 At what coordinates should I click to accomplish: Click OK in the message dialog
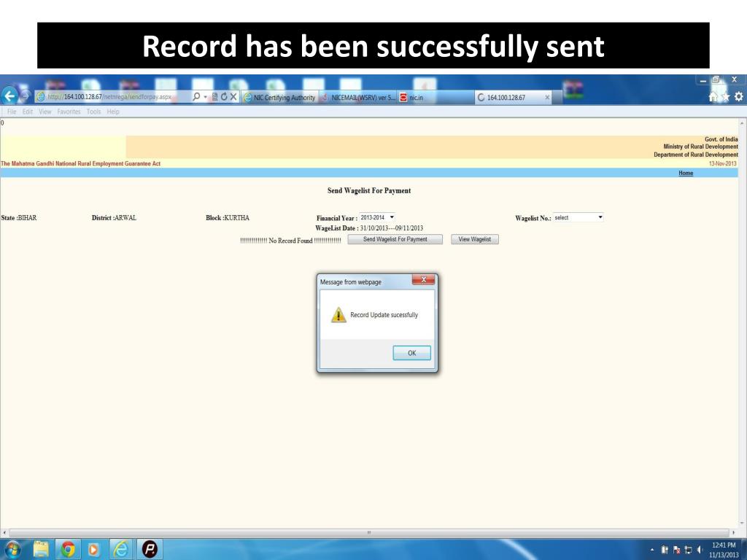pyautogui.click(x=411, y=353)
